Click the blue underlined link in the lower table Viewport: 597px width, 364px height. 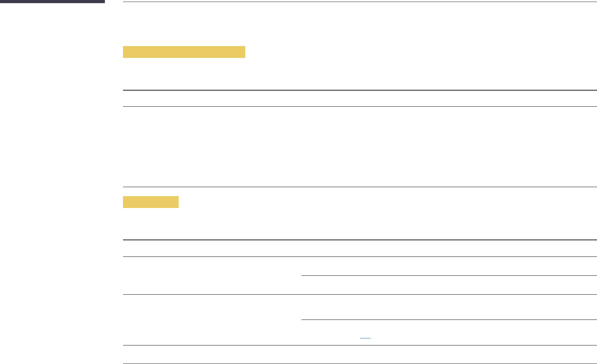pyautogui.click(x=365, y=338)
